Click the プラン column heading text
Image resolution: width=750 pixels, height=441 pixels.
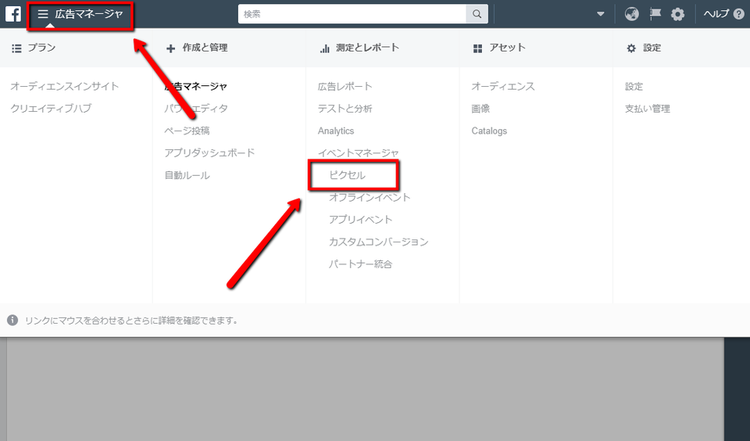tap(42, 48)
